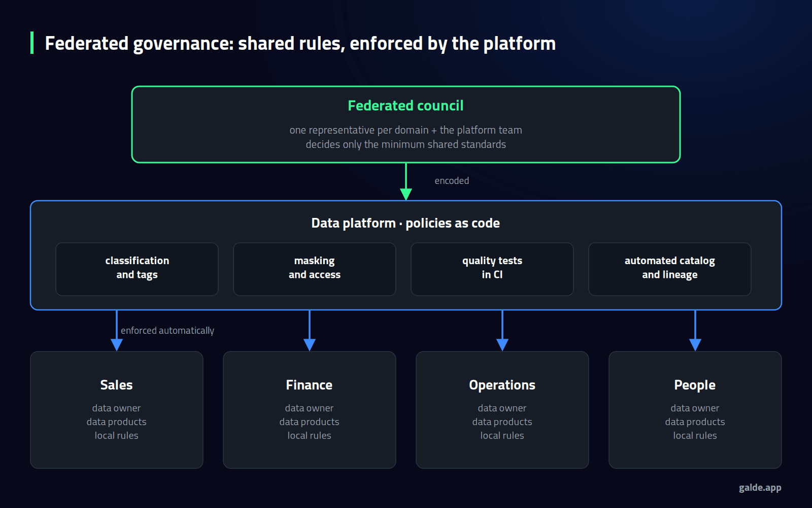Click "data products" in the Finance card
Screen dimensions: 812x508
(309, 422)
